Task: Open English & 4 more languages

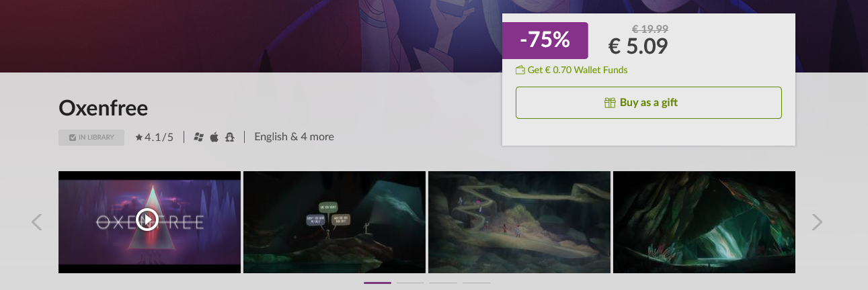Action: coord(294,137)
